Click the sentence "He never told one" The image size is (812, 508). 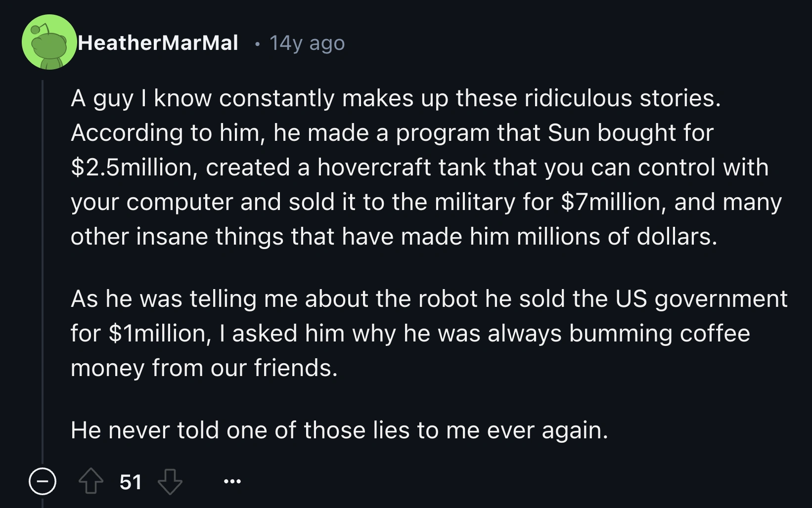339,430
